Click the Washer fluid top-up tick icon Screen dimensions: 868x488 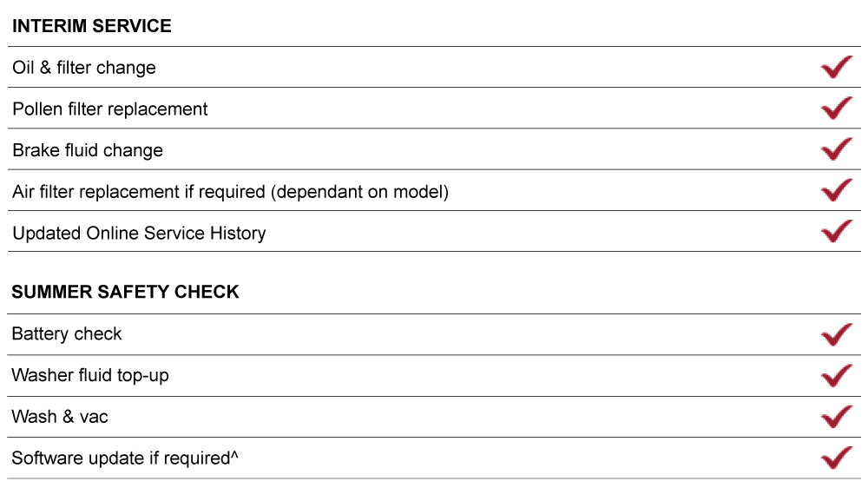836,376
